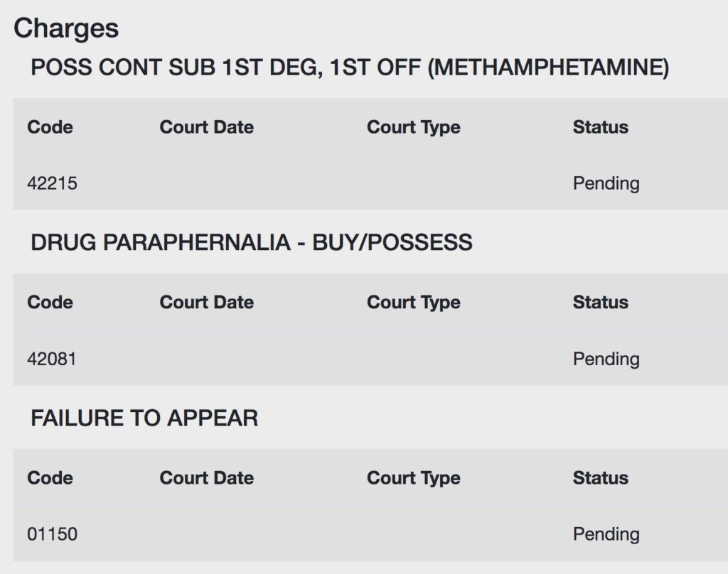Viewport: 728px width, 574px height.
Task: Click Code header in first charge table
Action: 50,126
